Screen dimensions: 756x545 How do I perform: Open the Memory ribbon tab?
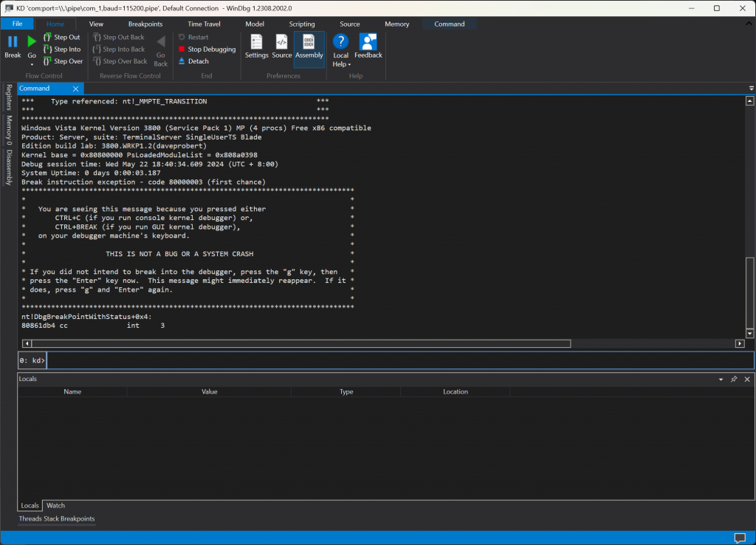[396, 24]
